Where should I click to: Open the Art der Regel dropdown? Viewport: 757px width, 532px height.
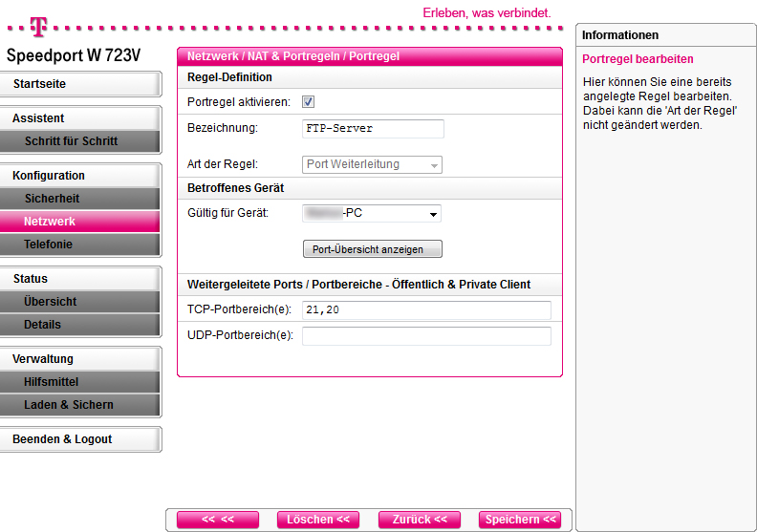[372, 164]
